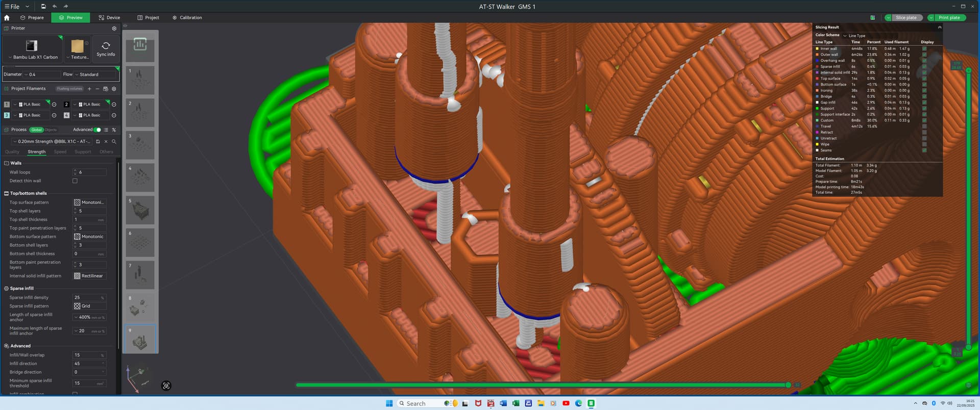Remove a filament with the minus icon
This screenshot has width=980, height=410.
(97, 89)
